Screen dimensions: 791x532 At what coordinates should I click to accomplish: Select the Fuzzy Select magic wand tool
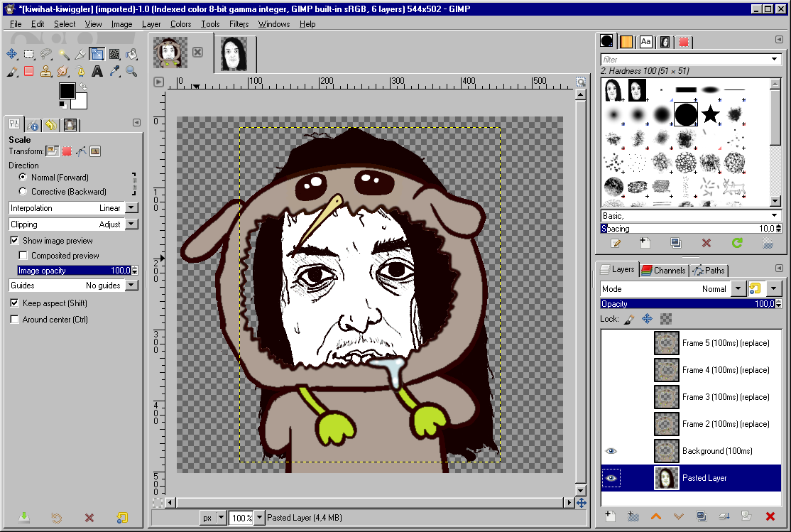63,54
